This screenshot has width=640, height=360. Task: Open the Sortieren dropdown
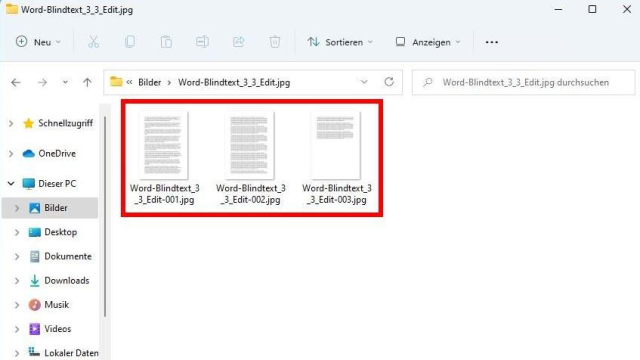pos(340,42)
